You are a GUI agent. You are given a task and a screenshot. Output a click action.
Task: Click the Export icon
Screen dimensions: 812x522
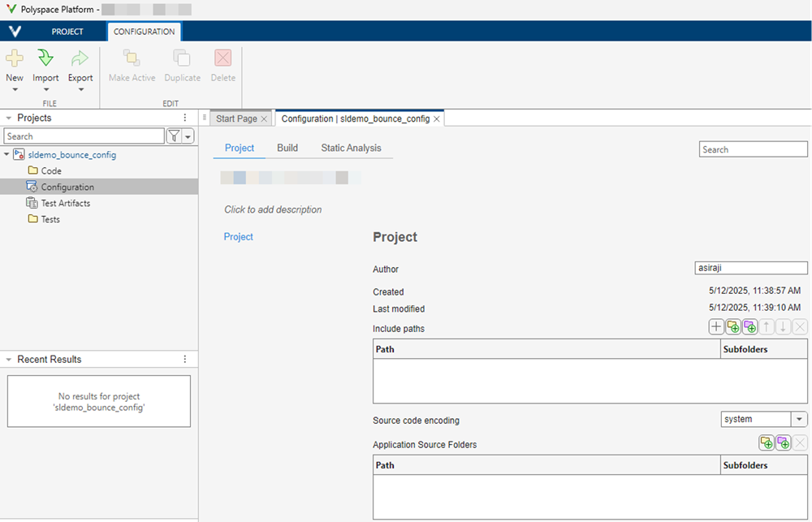pyautogui.click(x=80, y=58)
